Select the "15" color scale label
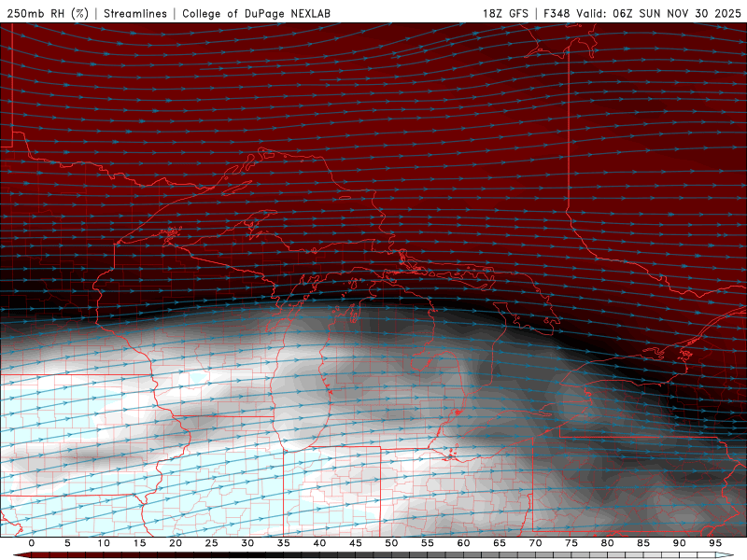This screenshot has height=560, width=747. (139, 543)
